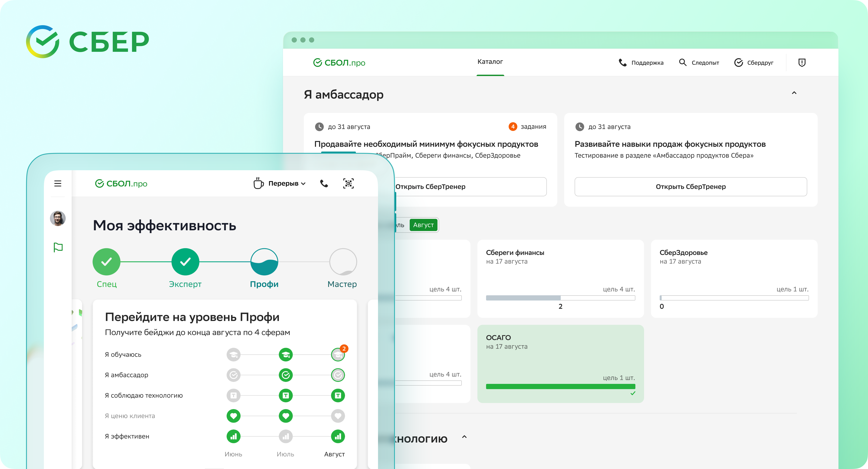The height and width of the screenshot is (469, 868).
Task: Click August graduation badge with notification
Action: [338, 354]
